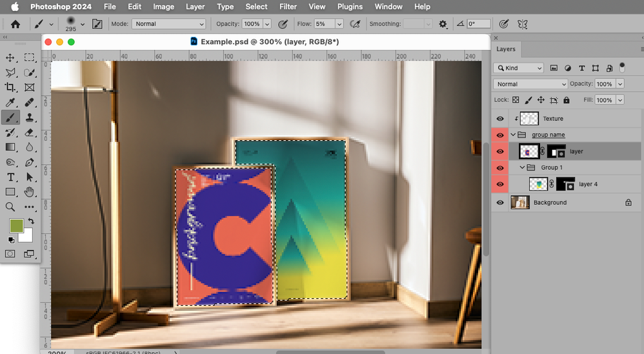
Task: Open the brush settings panel button
Action: (97, 24)
